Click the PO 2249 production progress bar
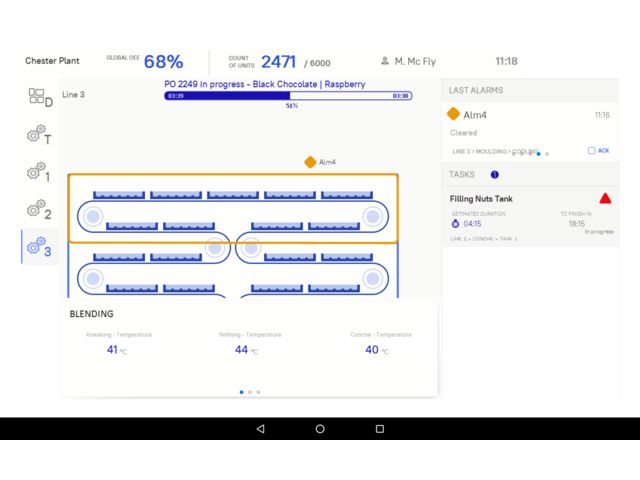640x480 pixels. (288, 96)
